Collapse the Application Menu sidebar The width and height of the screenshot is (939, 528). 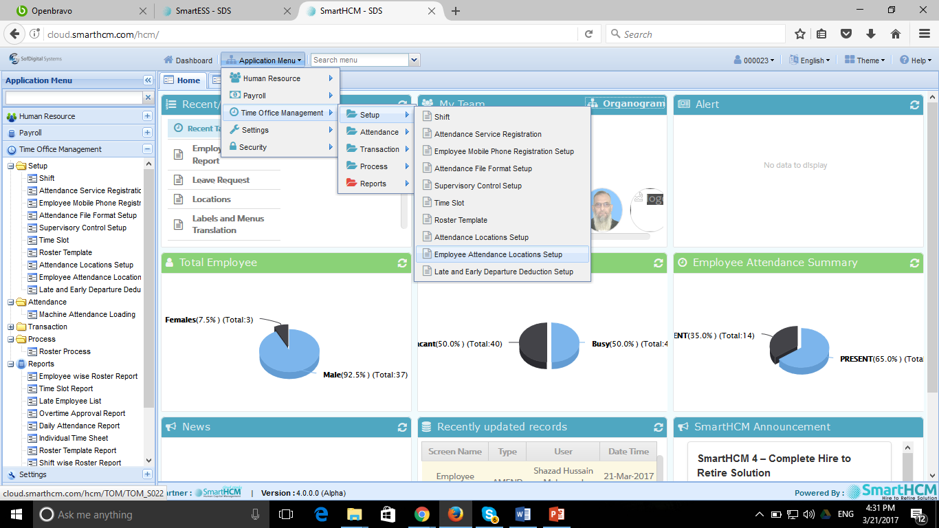[x=148, y=80]
